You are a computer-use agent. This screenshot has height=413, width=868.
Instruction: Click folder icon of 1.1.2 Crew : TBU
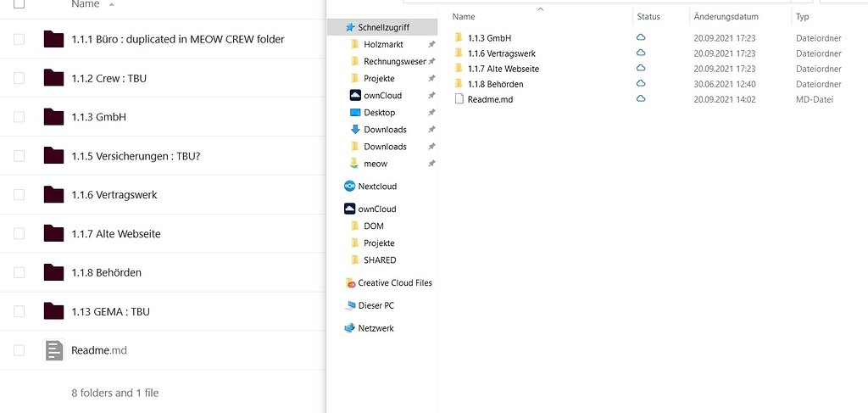(x=53, y=78)
